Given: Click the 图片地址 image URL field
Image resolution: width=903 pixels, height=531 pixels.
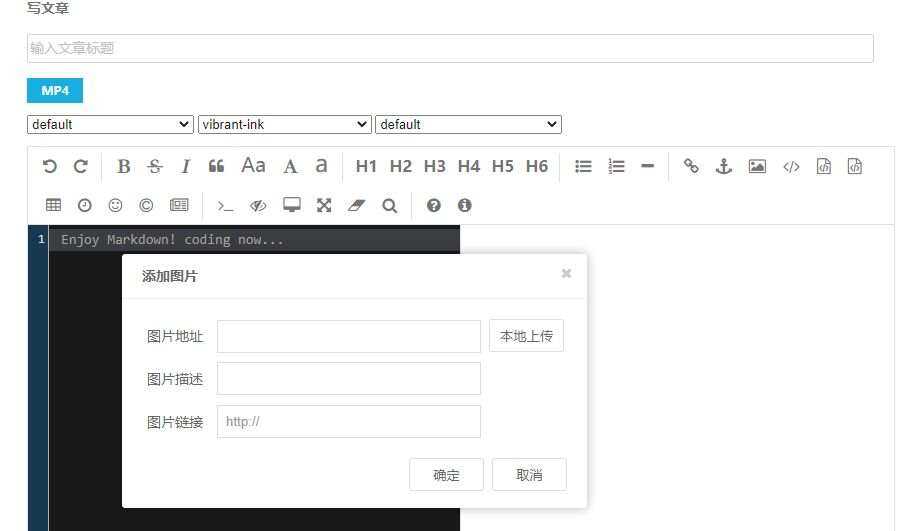Looking at the screenshot, I should (x=348, y=336).
